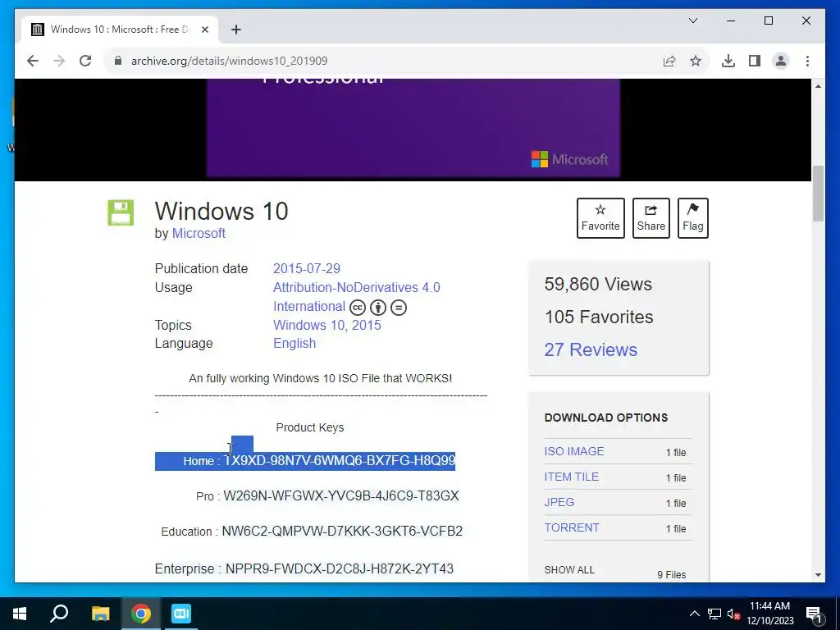Click the muted volume tray icon

[x=734, y=614]
